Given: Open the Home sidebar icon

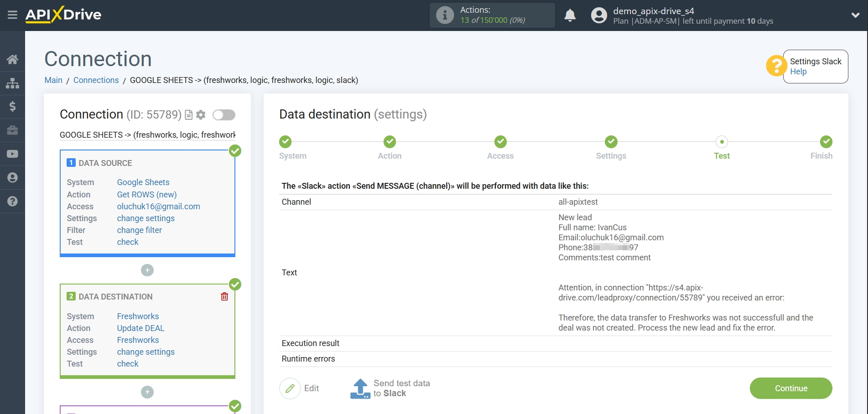Looking at the screenshot, I should tap(12, 59).
